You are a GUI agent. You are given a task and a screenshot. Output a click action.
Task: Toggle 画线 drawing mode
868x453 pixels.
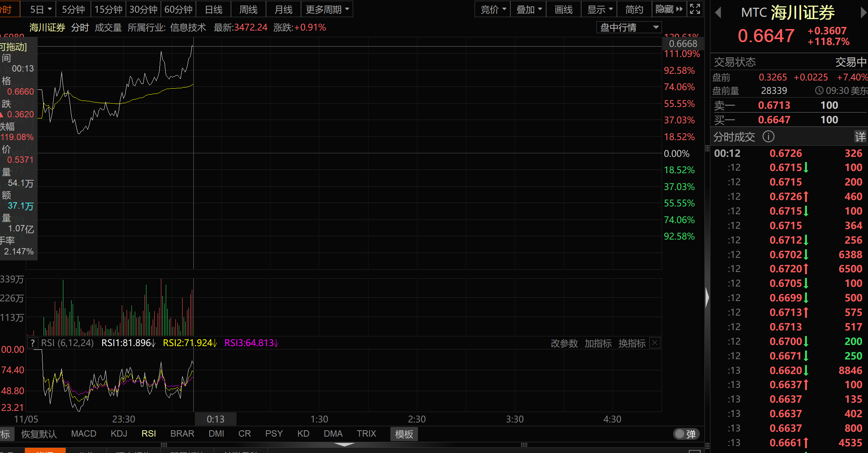(x=563, y=9)
